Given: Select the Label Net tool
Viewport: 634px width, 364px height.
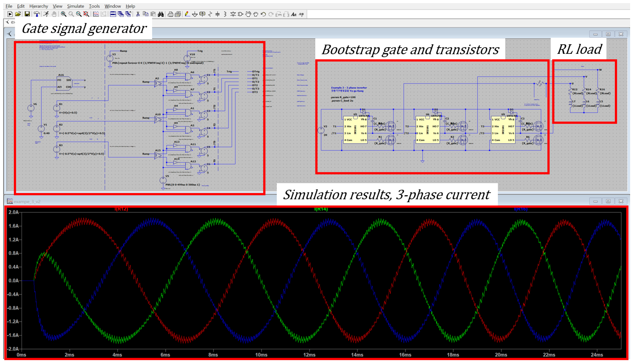Looking at the screenshot, I should point(202,14).
